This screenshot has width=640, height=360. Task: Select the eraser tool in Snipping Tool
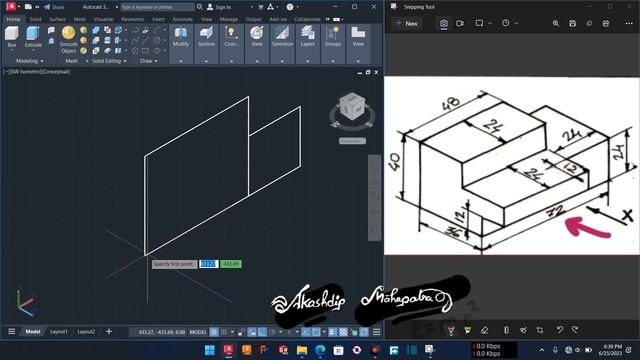click(484, 330)
